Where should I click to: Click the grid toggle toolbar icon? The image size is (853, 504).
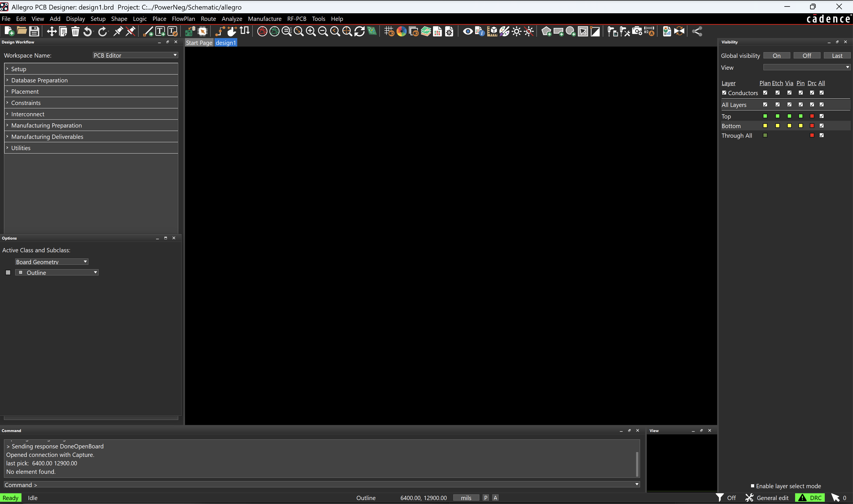pyautogui.click(x=389, y=31)
